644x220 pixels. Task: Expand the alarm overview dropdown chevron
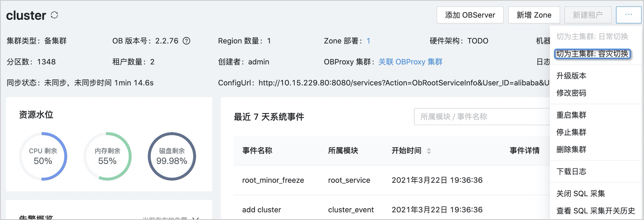(x=196, y=218)
